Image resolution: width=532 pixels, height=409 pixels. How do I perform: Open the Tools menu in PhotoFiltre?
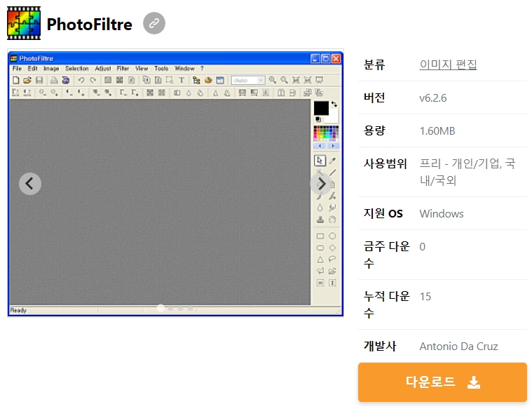(x=161, y=69)
